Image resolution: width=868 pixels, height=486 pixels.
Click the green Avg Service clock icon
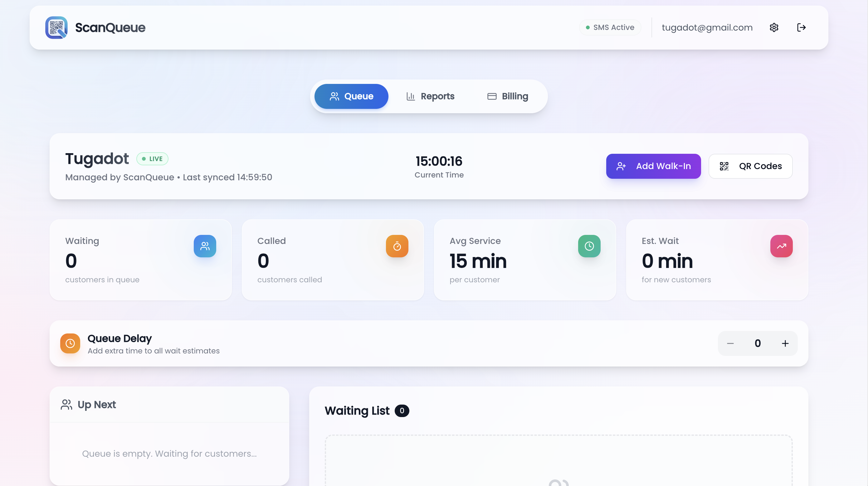(x=589, y=246)
